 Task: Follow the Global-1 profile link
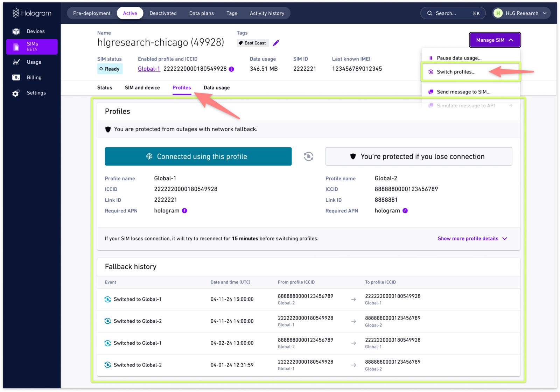(x=149, y=69)
